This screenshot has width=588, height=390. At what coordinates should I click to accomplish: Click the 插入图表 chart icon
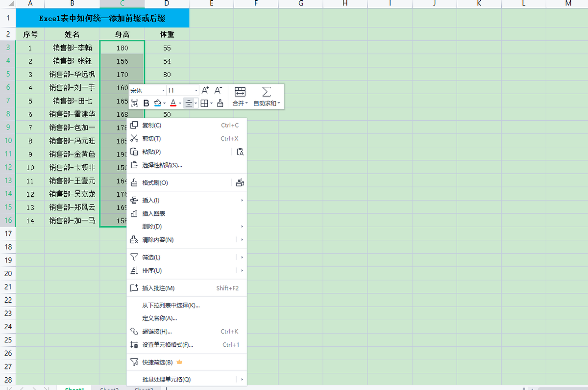pyautogui.click(x=134, y=213)
